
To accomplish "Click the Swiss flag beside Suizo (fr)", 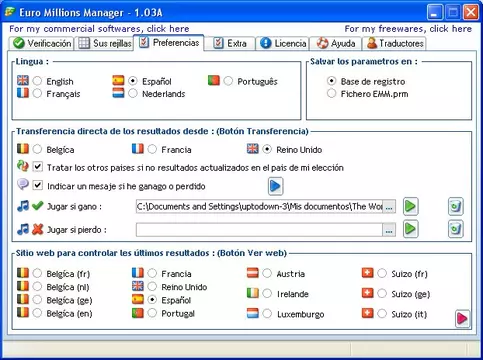I will click(x=367, y=273).
